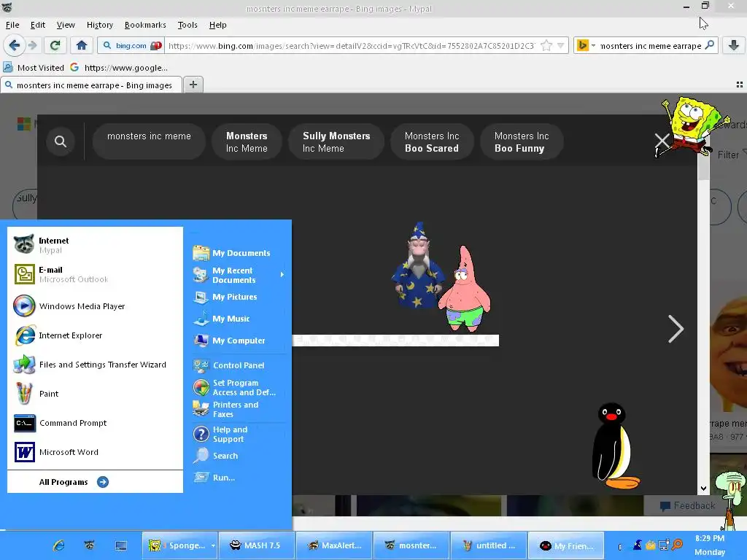Open the Edit menu
Screen dimensions: 747x560
pos(38,25)
